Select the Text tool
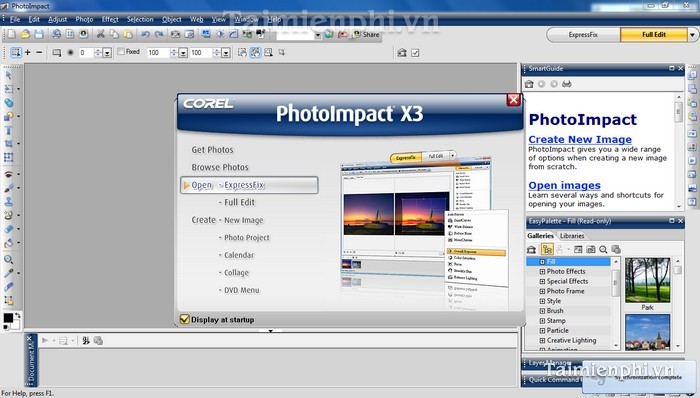This screenshot has height=398, width=700. [8, 130]
